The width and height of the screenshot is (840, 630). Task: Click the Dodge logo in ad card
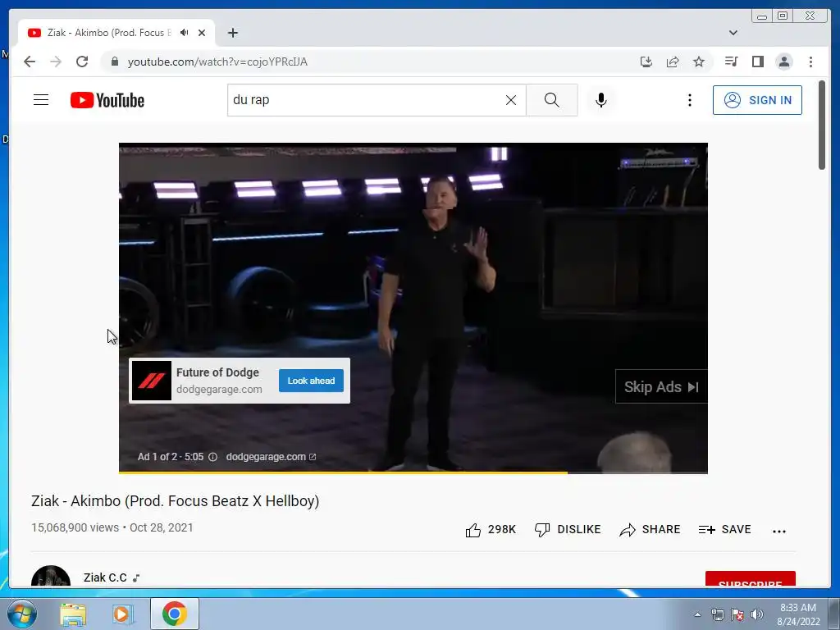152,381
